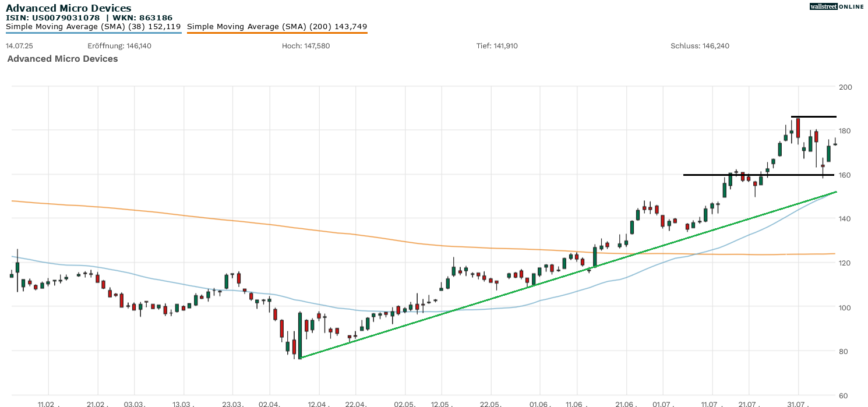Image resolution: width=868 pixels, height=407 pixels.
Task: Click the 01.06. date axis label
Action: [539, 404]
